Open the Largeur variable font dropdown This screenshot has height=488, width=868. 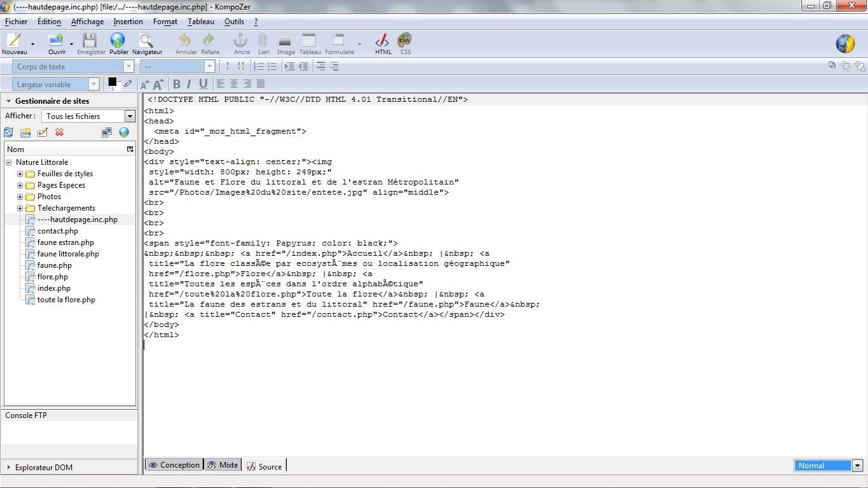[x=56, y=84]
